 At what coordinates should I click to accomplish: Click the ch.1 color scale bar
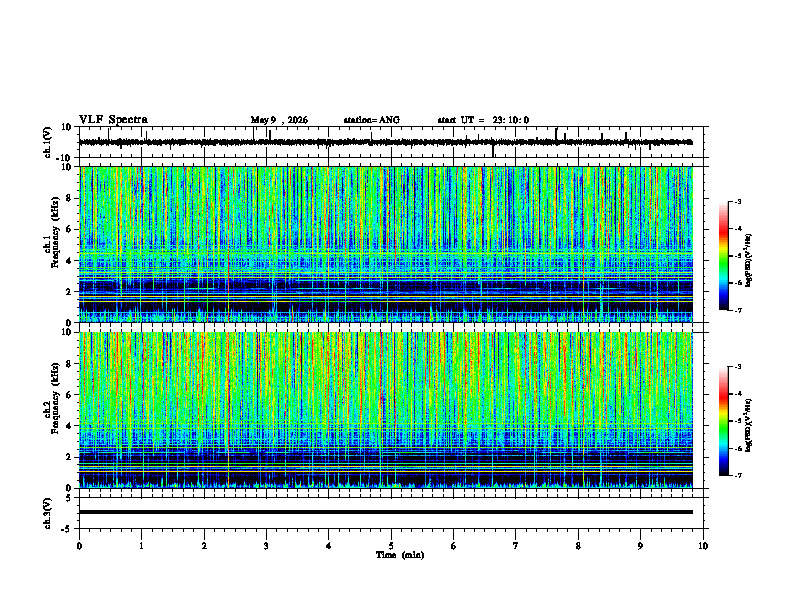[x=723, y=256]
